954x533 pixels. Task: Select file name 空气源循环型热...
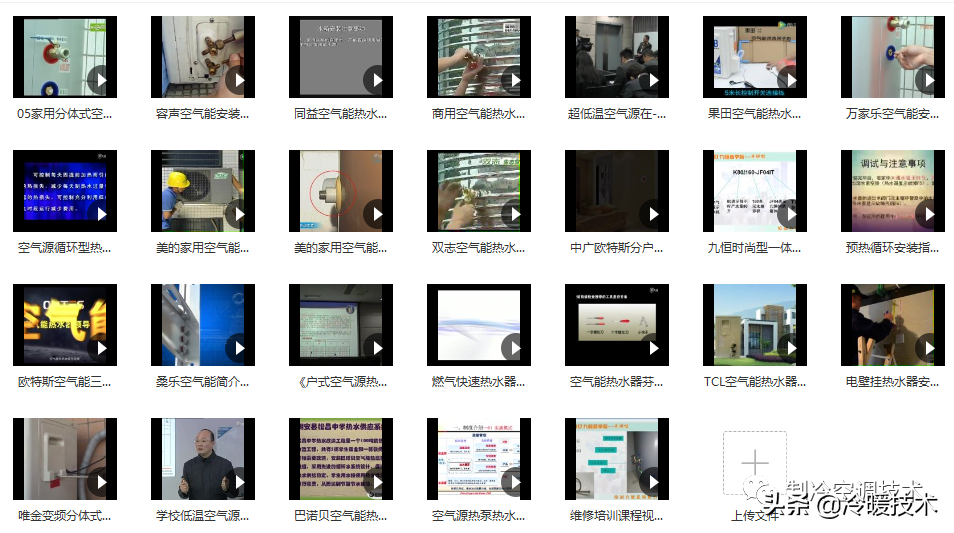[x=64, y=248]
